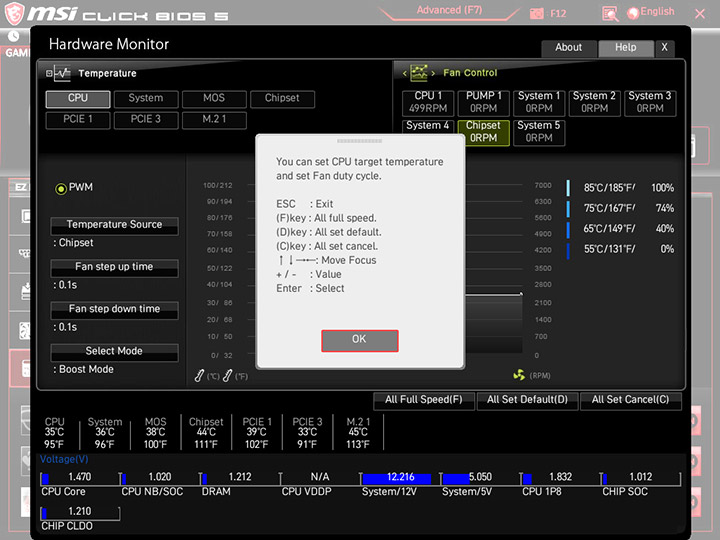The width and height of the screenshot is (720, 540).
Task: Click All Set Cancel(C) button
Action: (630, 400)
